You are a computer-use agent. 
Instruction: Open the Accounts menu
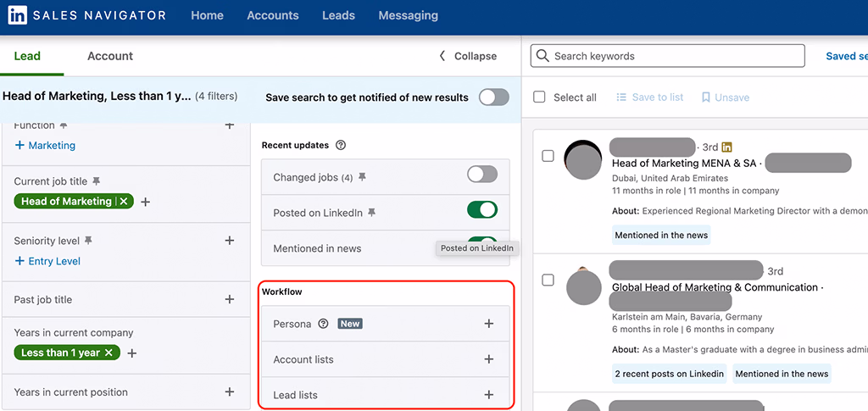[272, 15]
